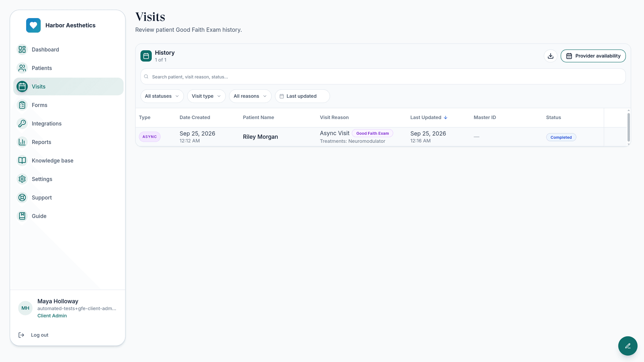Click the Maya Holloway user name

[58, 301]
